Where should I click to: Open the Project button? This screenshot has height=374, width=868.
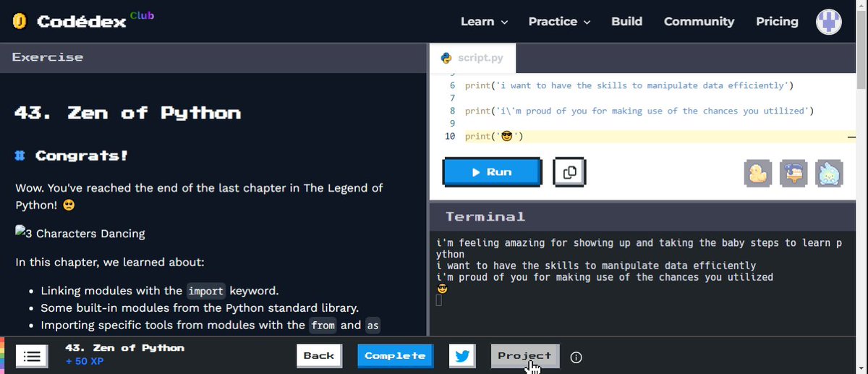pyautogui.click(x=524, y=356)
